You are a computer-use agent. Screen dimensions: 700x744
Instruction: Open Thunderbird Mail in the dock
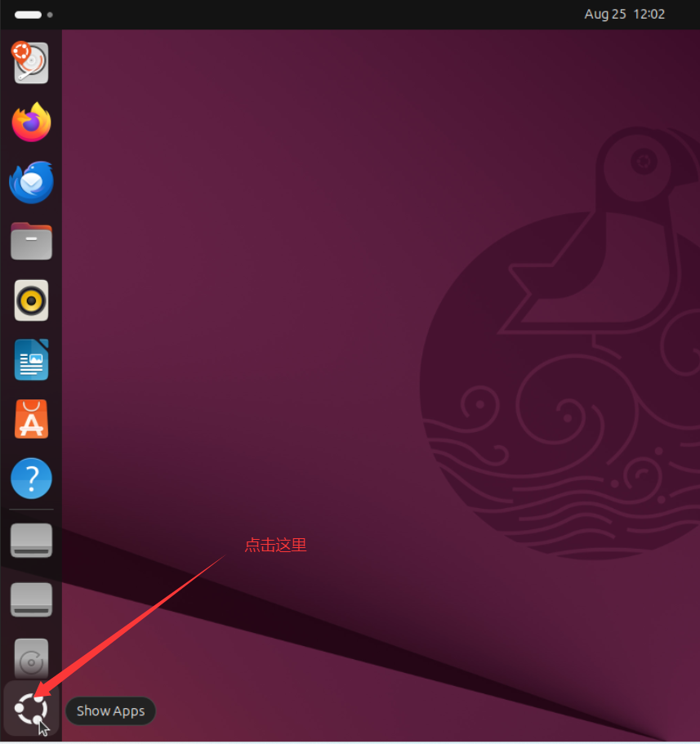point(31,182)
